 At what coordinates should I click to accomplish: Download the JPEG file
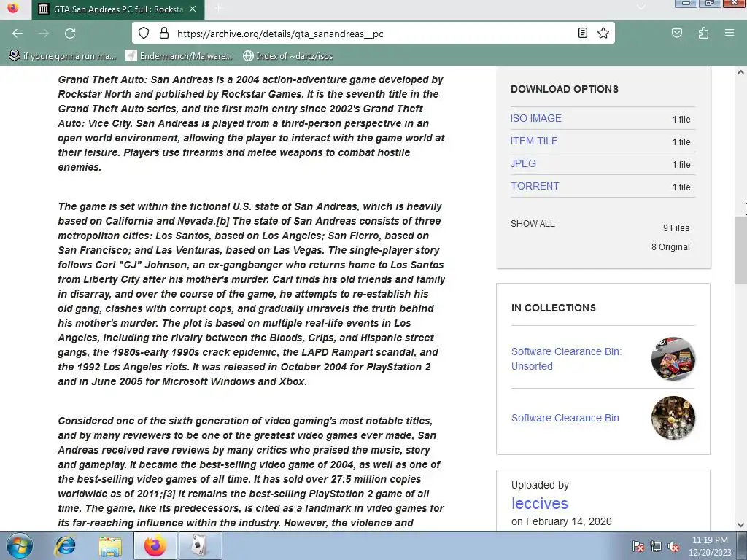(x=523, y=163)
